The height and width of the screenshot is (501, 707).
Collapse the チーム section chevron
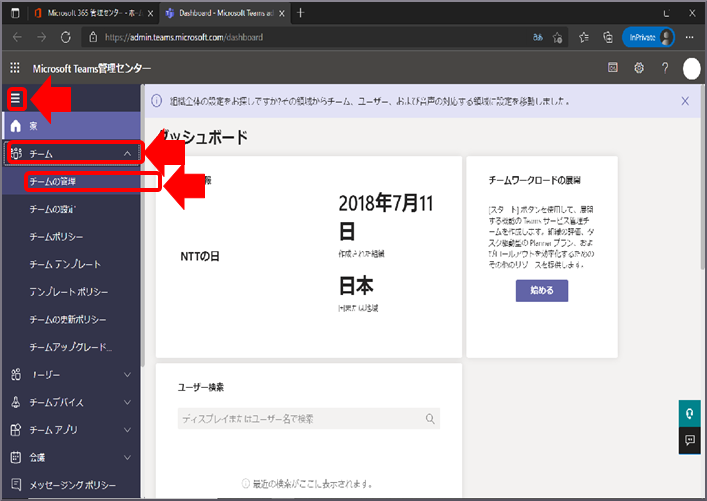(x=127, y=154)
